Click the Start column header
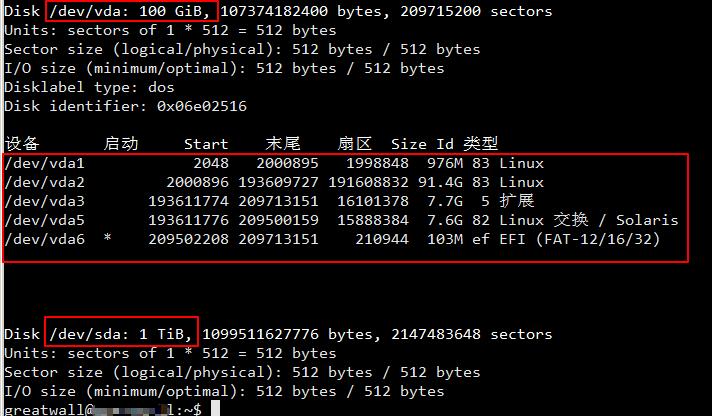 click(x=206, y=144)
